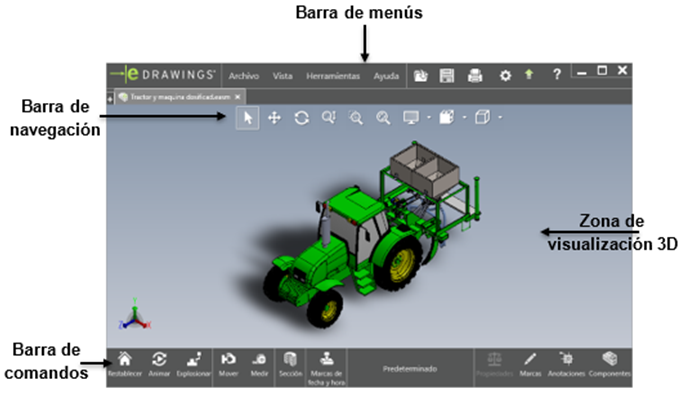Expand the display style dropdown arrow

pos(464,118)
